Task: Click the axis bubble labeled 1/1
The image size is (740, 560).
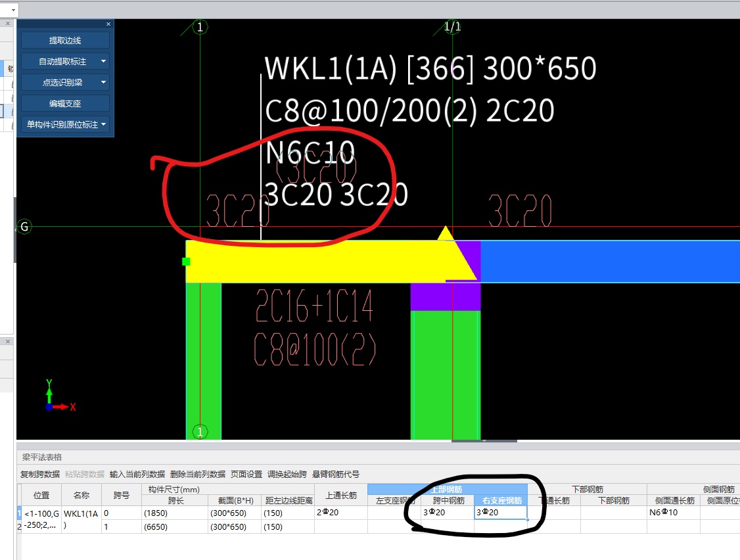Action: [452, 27]
